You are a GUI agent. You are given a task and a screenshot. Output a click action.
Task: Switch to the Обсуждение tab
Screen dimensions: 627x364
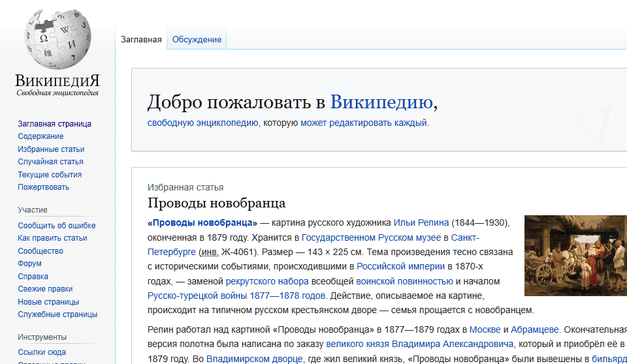pos(197,40)
